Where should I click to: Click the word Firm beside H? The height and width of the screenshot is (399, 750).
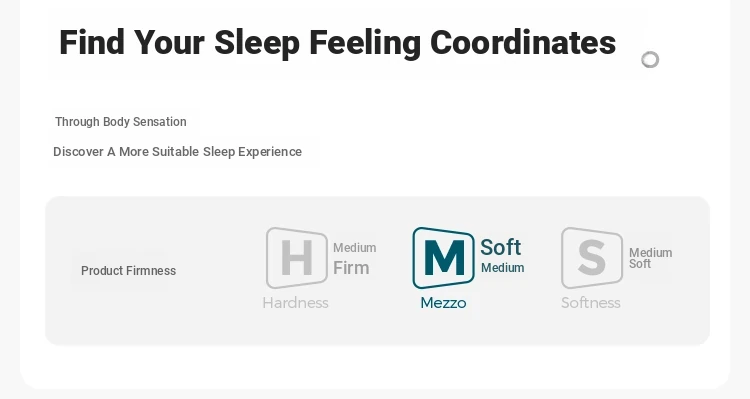click(351, 268)
